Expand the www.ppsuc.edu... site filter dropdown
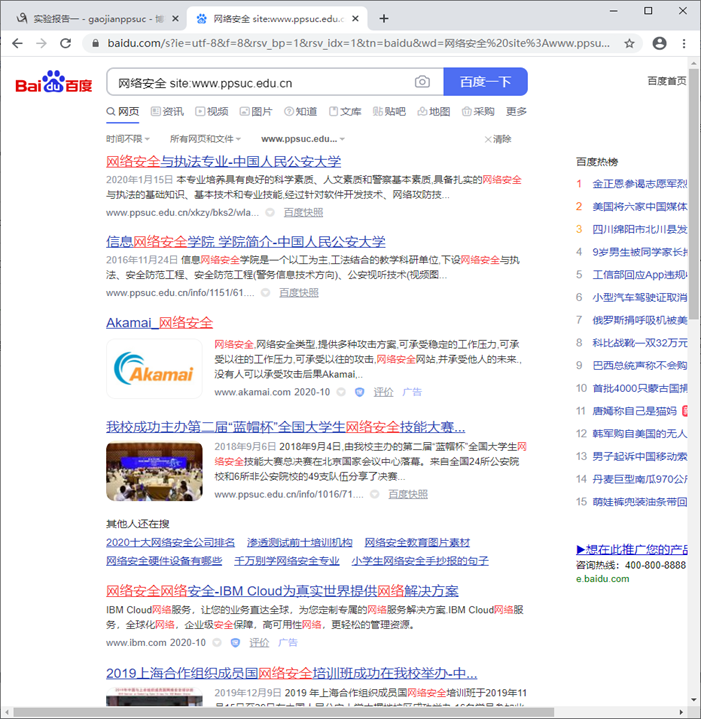Viewport: 701px width, 719px height. 303,139
